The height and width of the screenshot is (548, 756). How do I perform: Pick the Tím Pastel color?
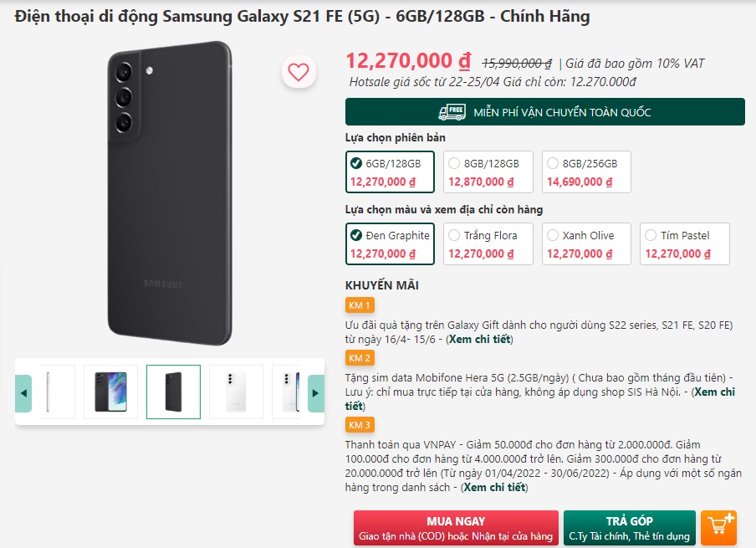pos(684,243)
